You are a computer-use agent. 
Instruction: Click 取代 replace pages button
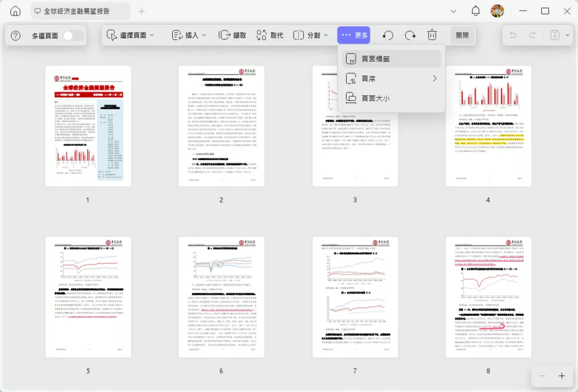tap(270, 36)
